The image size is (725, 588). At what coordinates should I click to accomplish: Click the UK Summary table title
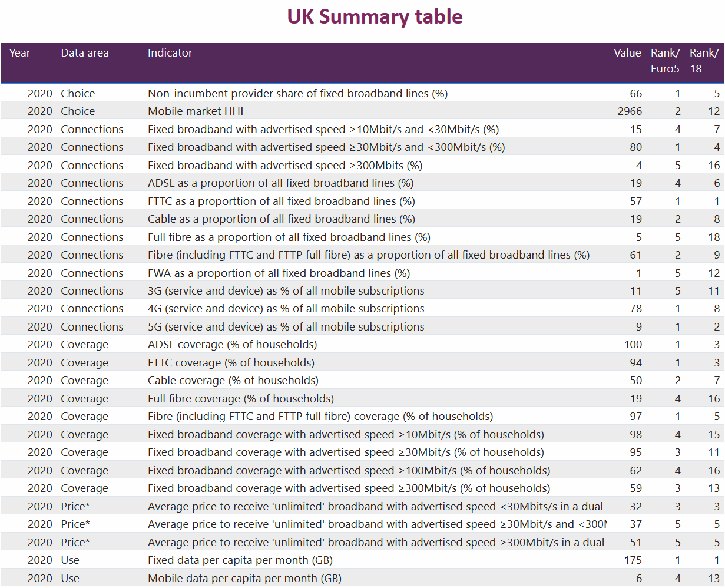coord(375,16)
